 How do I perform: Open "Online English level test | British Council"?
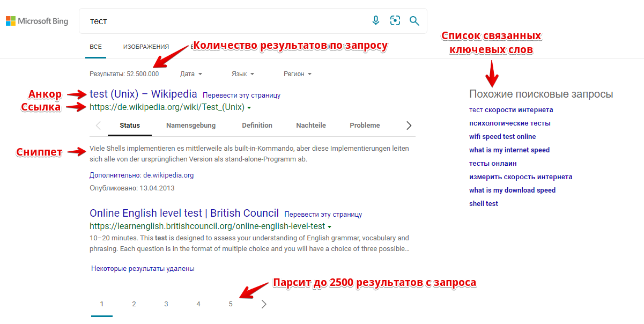pyautogui.click(x=184, y=212)
